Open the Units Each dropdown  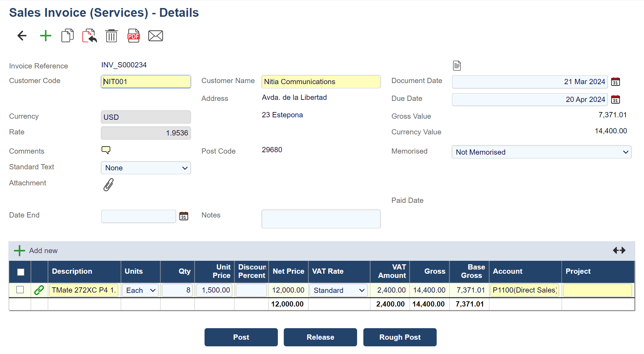coord(140,290)
